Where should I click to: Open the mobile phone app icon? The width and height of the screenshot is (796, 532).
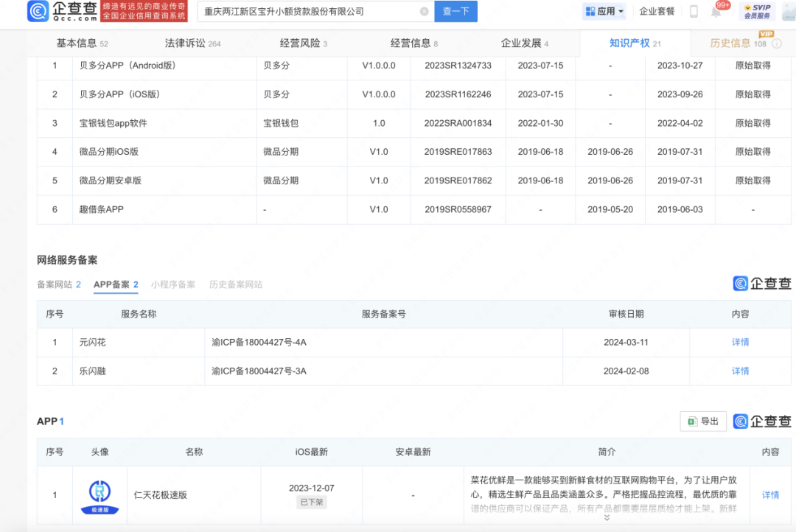pyautogui.click(x=694, y=12)
